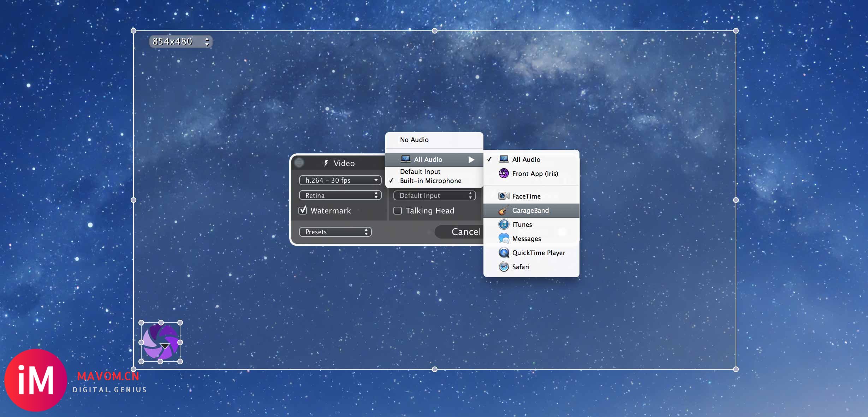Choose FaceTime audio source
Viewport: 868px width, 417px height.
(526, 196)
